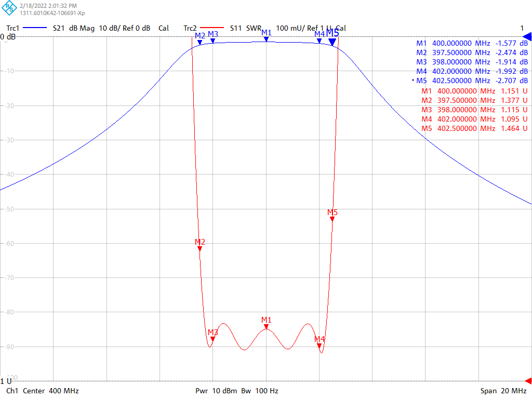Image resolution: width=532 pixels, height=399 pixels.
Task: Click the SWR format label
Action: click(254, 28)
